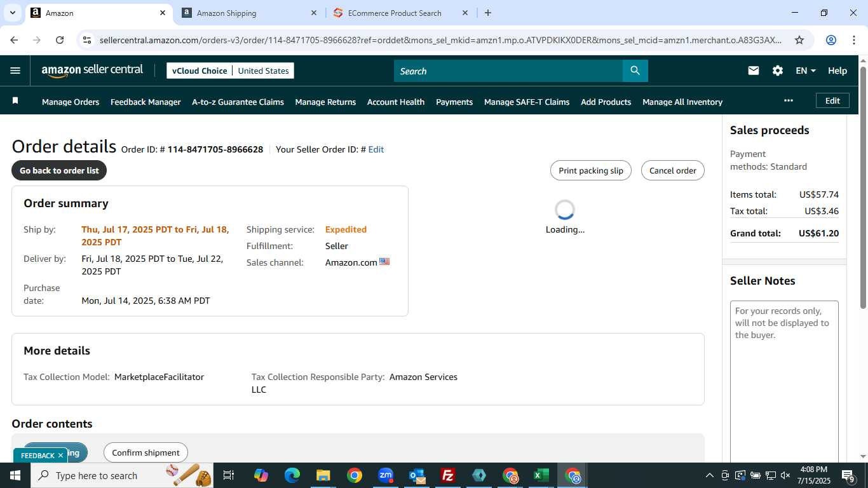Click the purchase date Mon, Jul 14, 2025 text
Image resolution: width=868 pixels, height=488 pixels.
tap(146, 301)
